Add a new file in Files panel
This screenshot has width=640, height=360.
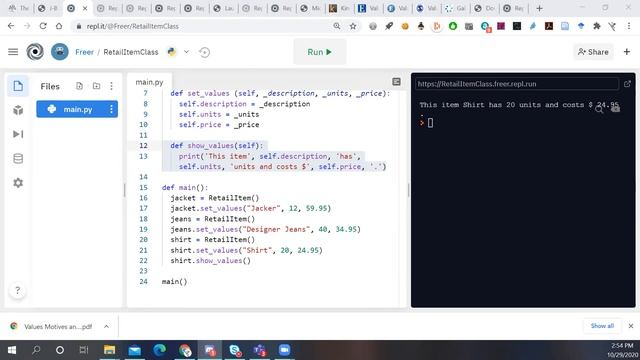pos(79,86)
